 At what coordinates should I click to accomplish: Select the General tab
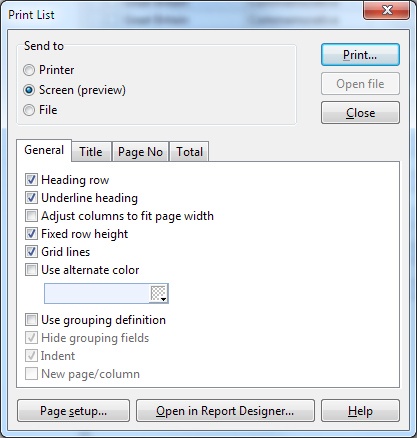(44, 150)
